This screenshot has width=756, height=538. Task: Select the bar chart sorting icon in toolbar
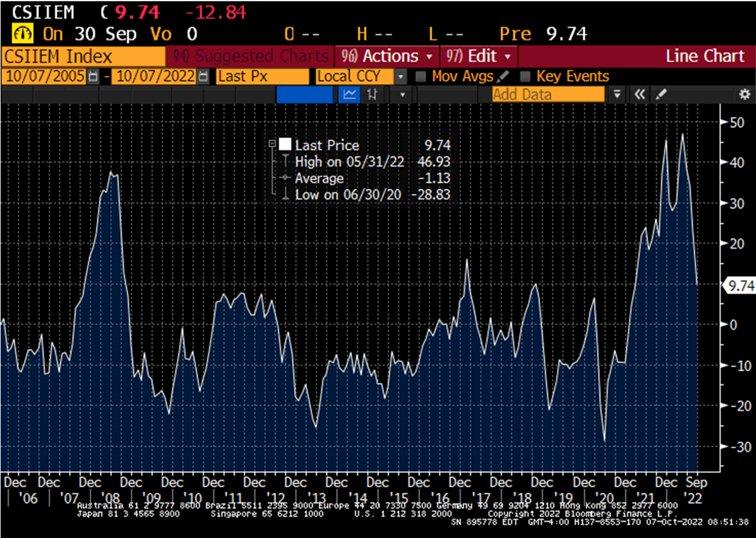372,95
